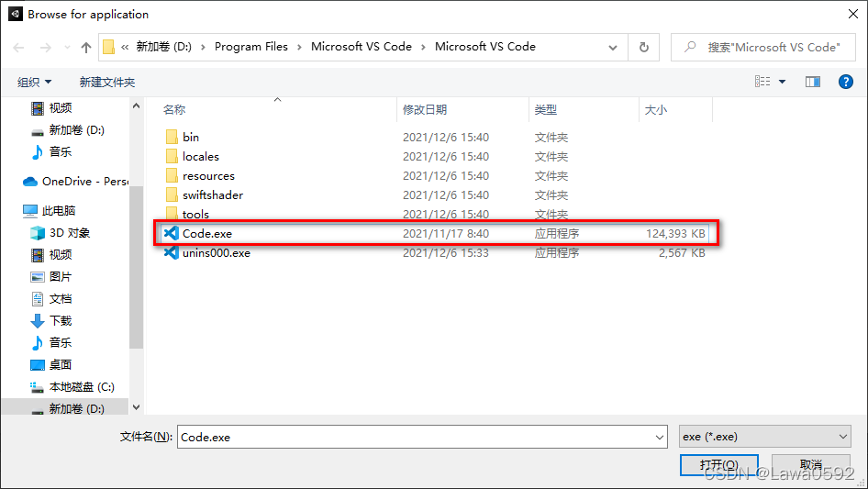Refresh the folder view

coord(644,48)
